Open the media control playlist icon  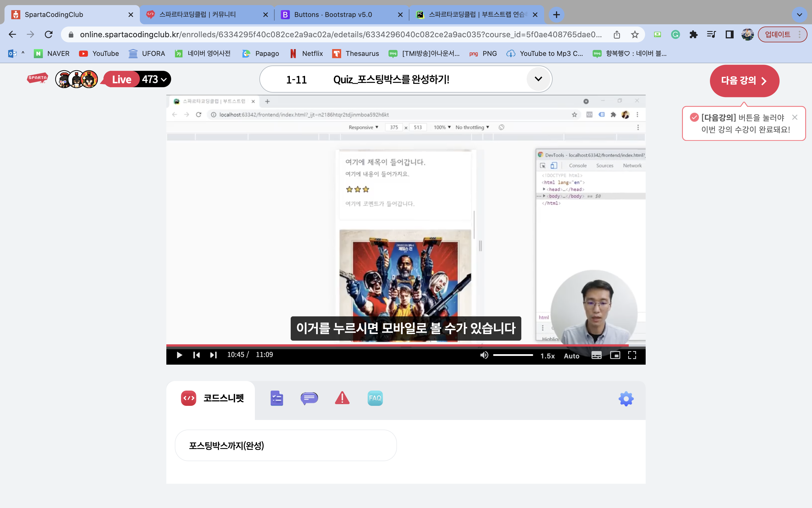tap(711, 34)
